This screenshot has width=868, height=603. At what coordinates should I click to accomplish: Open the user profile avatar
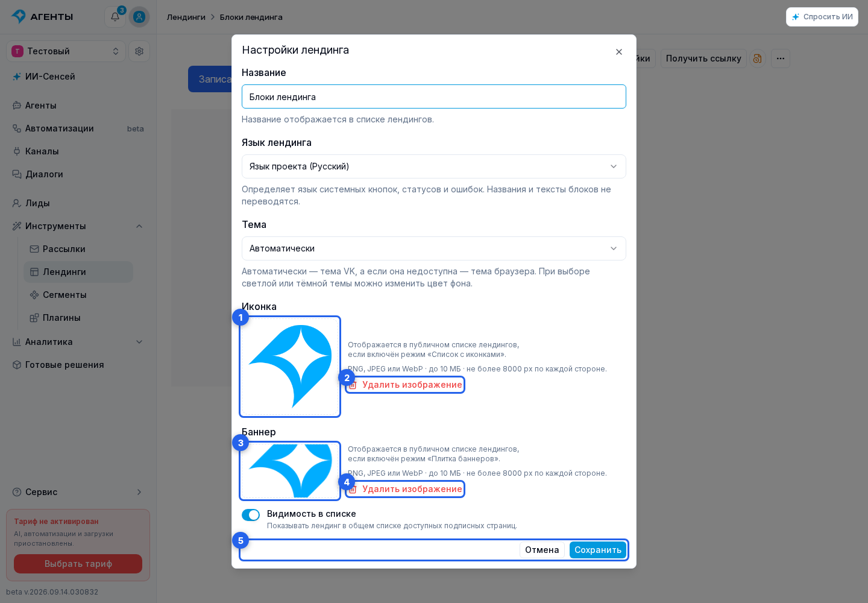click(x=139, y=17)
